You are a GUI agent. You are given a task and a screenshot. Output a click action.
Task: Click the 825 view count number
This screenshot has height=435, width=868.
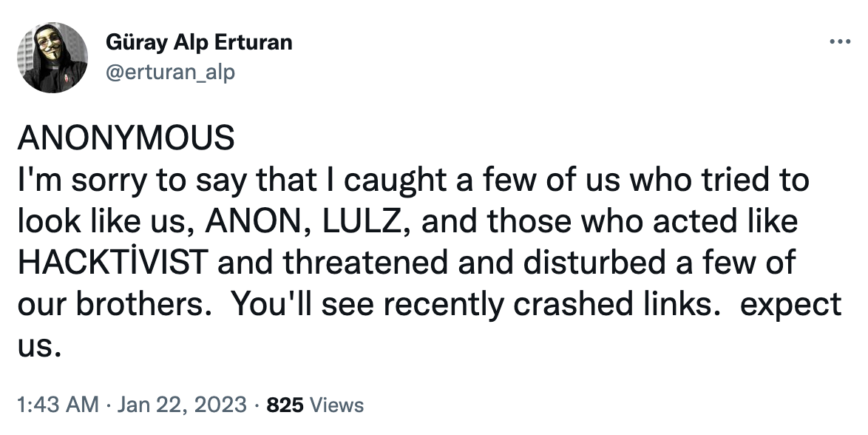coord(285,405)
